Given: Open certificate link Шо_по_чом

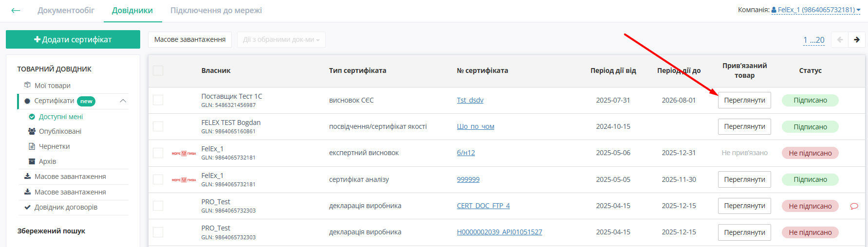Looking at the screenshot, I should click(476, 126).
